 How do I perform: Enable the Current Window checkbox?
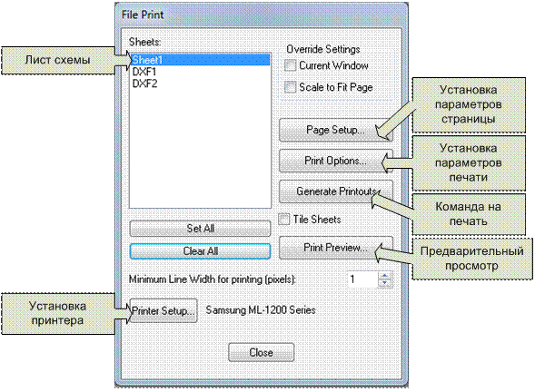(290, 65)
